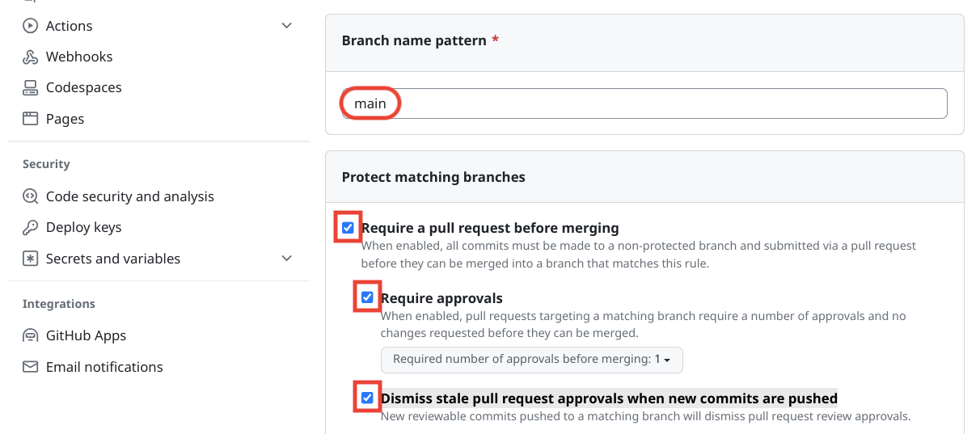This screenshot has height=434, width=980.
Task: Open Code security and analysis link
Action: tap(130, 196)
